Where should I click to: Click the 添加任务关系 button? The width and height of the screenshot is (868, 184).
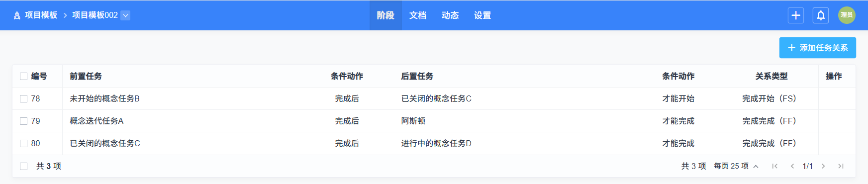pyautogui.click(x=817, y=48)
